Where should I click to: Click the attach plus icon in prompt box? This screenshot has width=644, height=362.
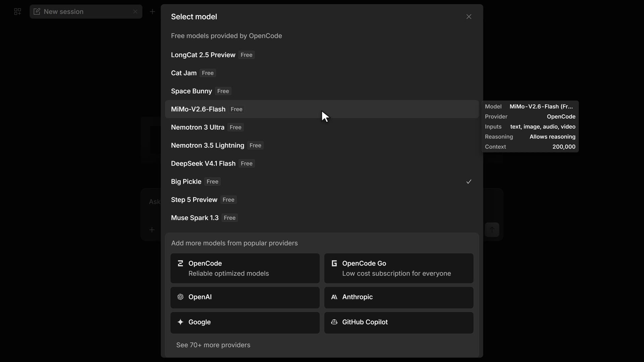[152, 230]
